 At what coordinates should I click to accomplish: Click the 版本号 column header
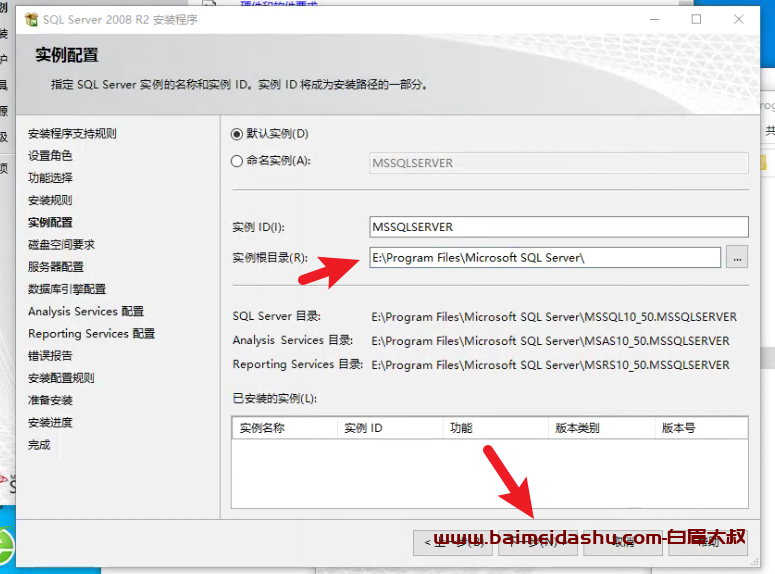pyautogui.click(x=701, y=428)
